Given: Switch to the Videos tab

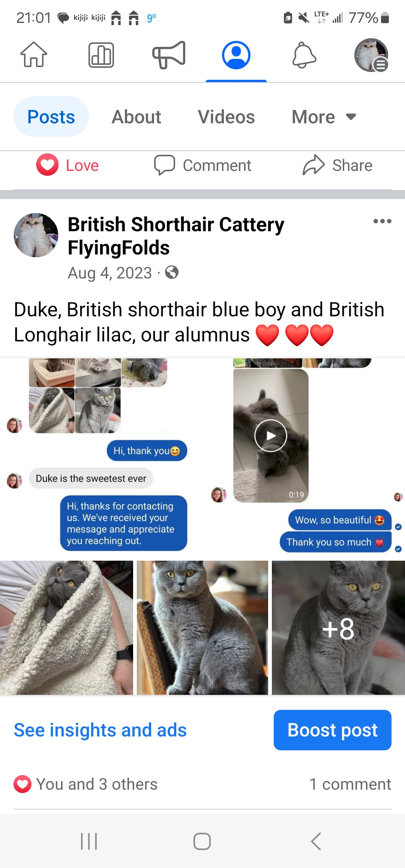Looking at the screenshot, I should [226, 117].
